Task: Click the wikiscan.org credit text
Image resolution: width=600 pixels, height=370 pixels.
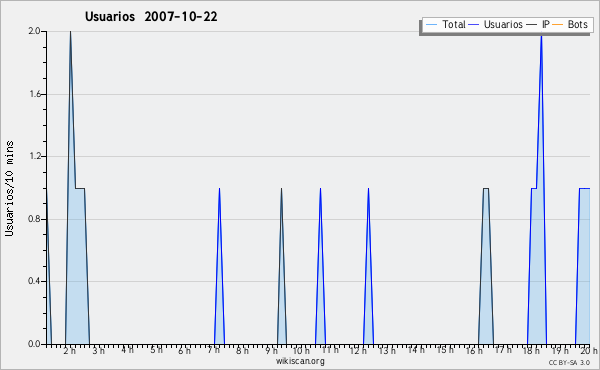Action: coord(300,361)
